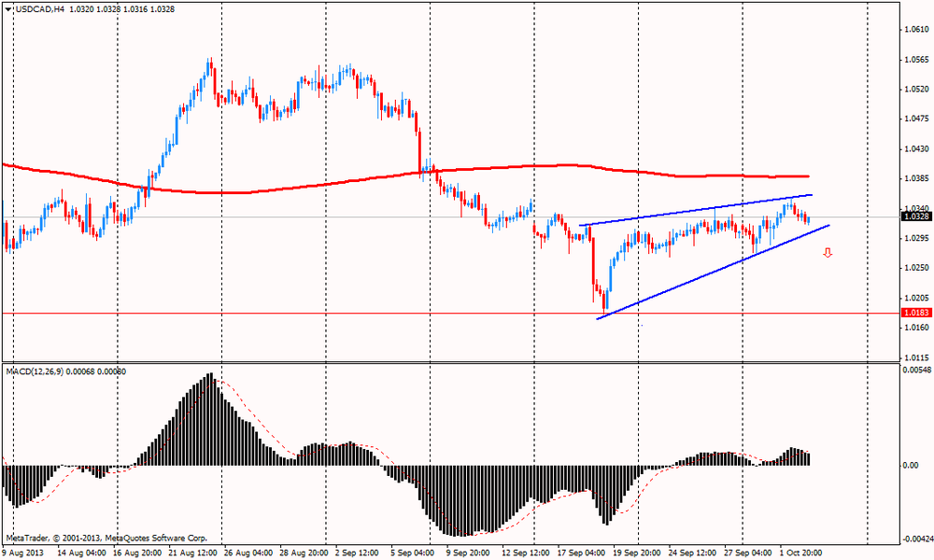Click the tall MACD histogram peak bars
Screen dimensions: 934x560
point(209,420)
